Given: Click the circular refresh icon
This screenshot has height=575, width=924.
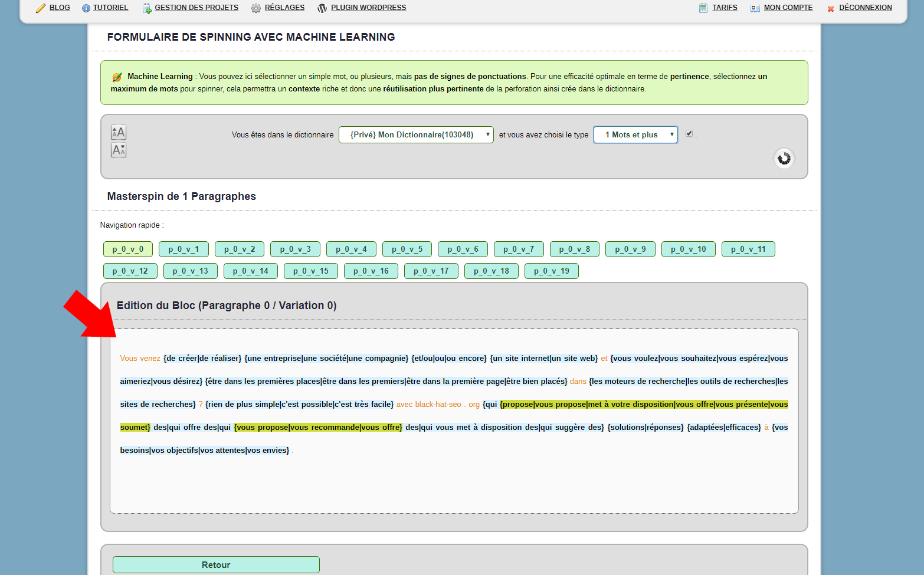Looking at the screenshot, I should point(784,158).
